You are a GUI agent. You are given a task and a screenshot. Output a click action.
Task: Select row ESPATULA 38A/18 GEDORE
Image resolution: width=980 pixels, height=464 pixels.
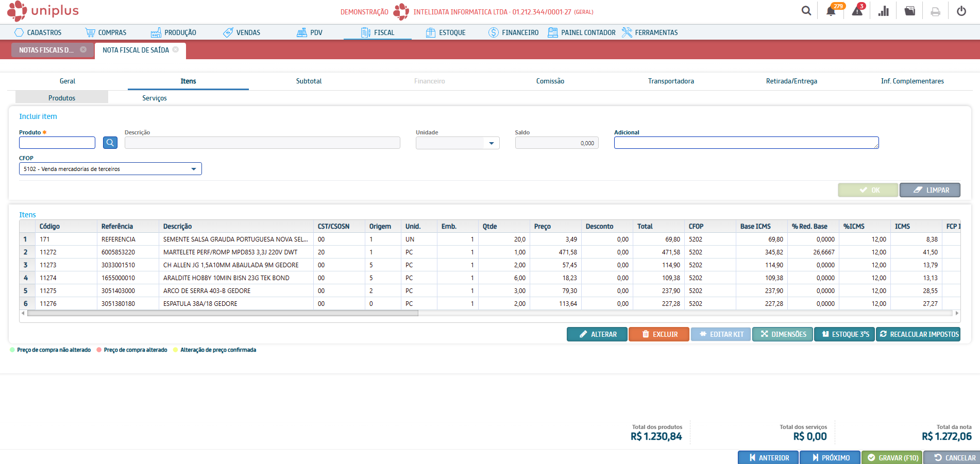(489, 303)
